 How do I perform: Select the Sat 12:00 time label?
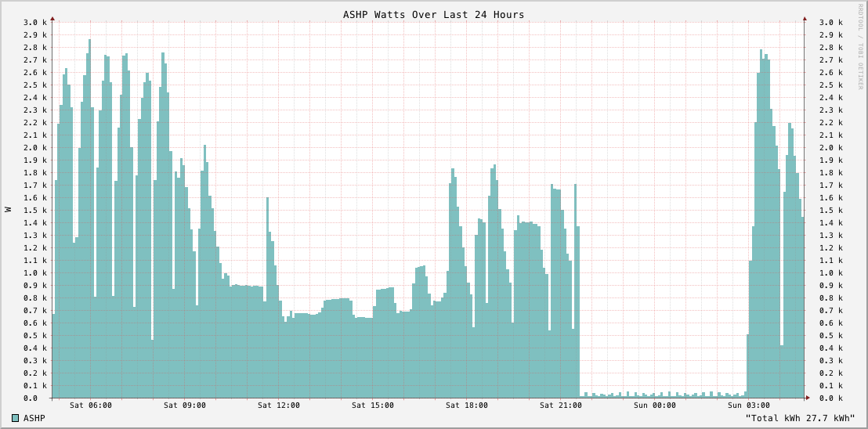[278, 406]
